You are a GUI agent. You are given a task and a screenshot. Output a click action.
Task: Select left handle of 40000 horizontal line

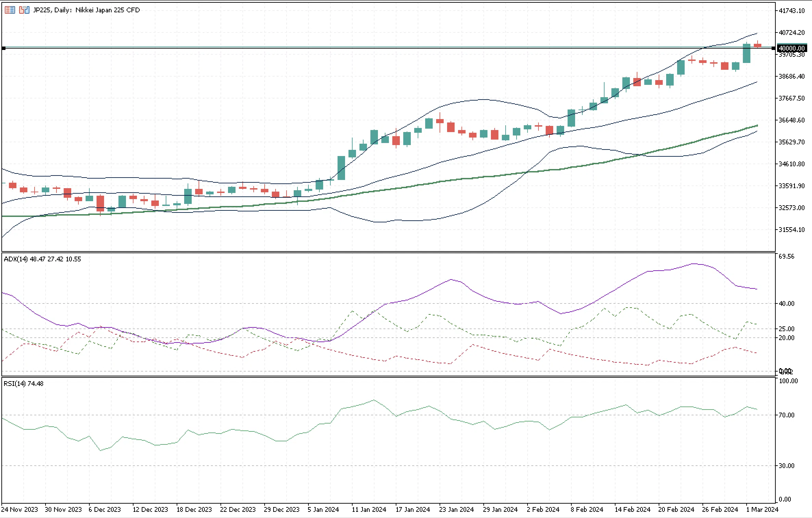[4, 48]
